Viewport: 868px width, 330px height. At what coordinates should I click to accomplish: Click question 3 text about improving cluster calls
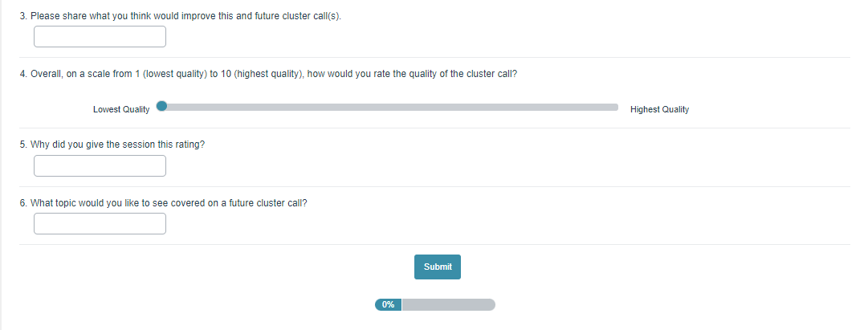point(180,15)
